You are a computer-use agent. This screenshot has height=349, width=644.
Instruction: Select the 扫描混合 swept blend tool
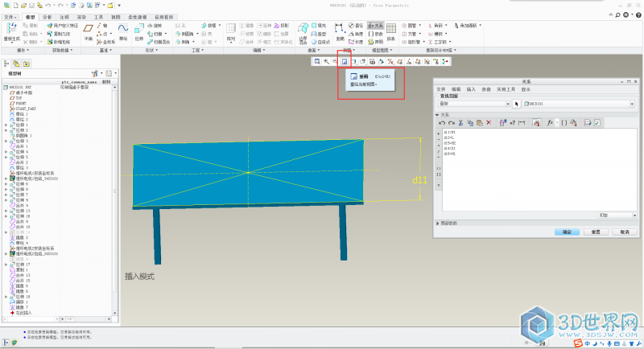159,42
